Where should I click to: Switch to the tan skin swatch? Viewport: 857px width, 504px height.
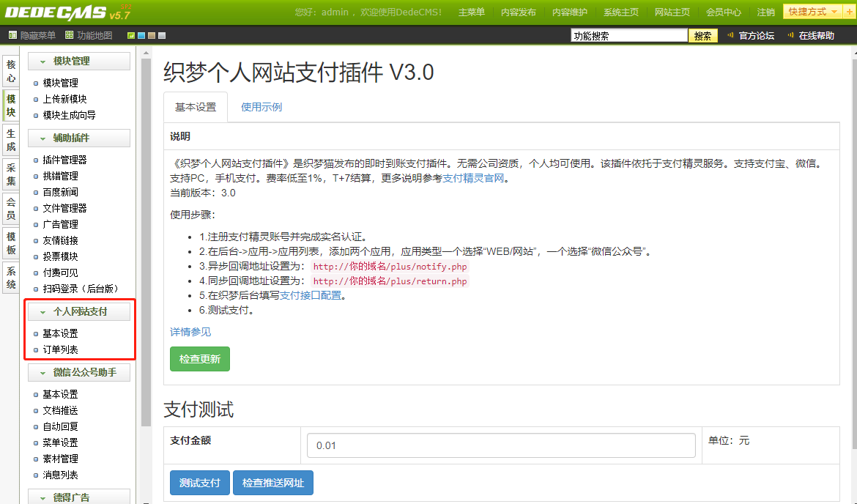tap(152, 36)
